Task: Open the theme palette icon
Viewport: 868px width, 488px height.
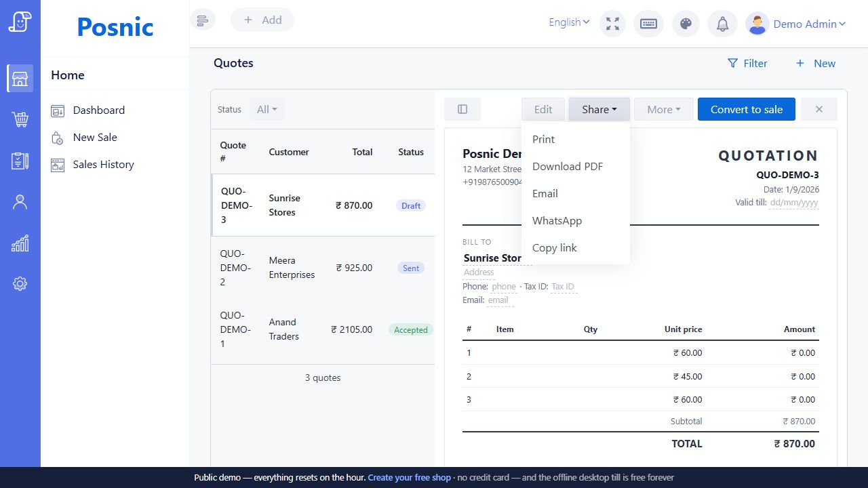Action: pos(686,24)
